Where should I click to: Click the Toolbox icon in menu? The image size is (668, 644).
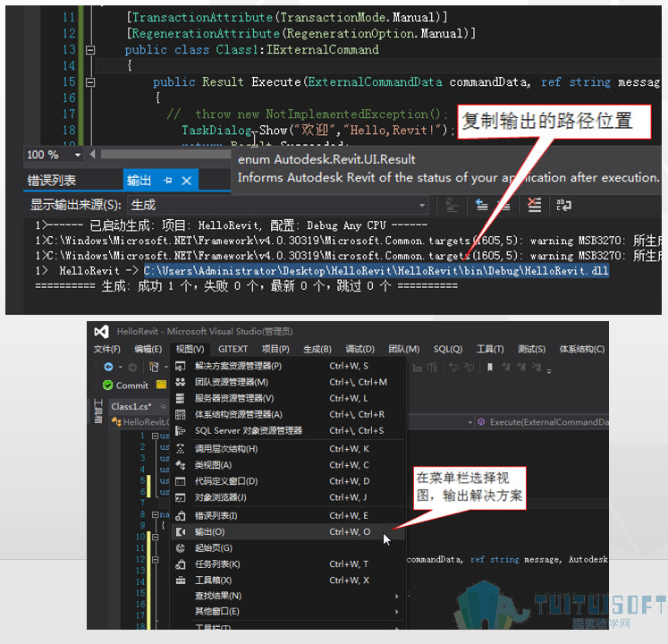[181, 580]
